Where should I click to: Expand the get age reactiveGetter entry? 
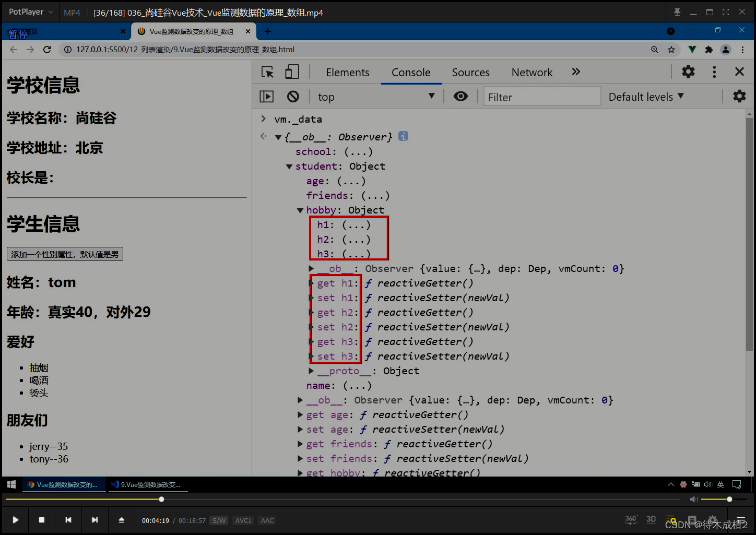point(300,415)
